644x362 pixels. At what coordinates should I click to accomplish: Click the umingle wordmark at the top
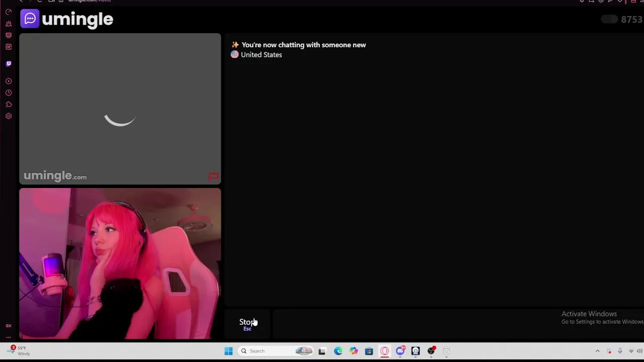(x=77, y=19)
